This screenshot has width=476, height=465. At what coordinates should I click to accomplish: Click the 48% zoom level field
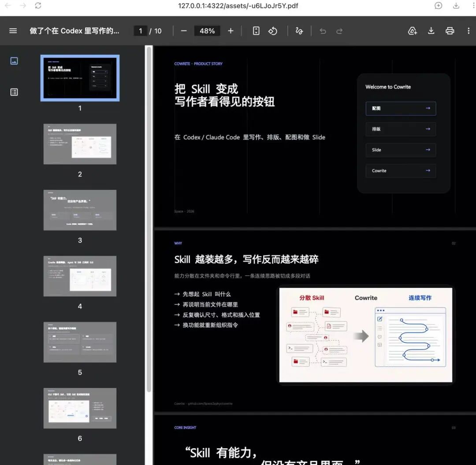coord(207,31)
